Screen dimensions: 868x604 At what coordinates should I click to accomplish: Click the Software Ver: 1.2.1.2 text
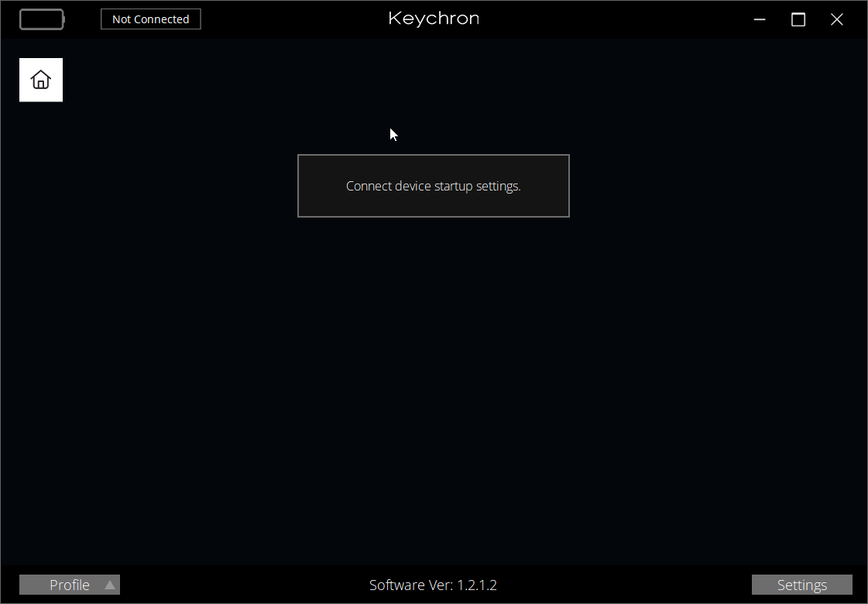(433, 585)
